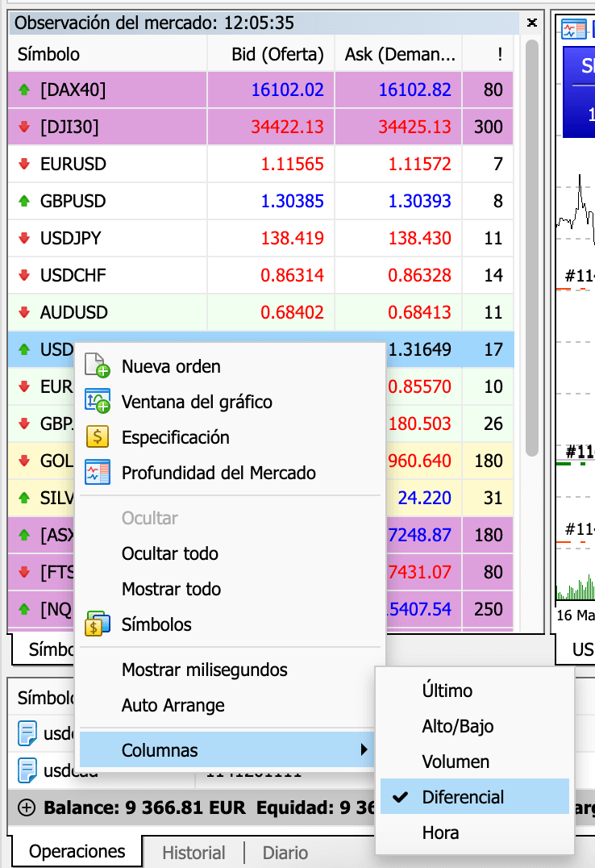The image size is (595, 868).
Task: Click the plus circle icon beside Balance
Action: tap(26, 807)
